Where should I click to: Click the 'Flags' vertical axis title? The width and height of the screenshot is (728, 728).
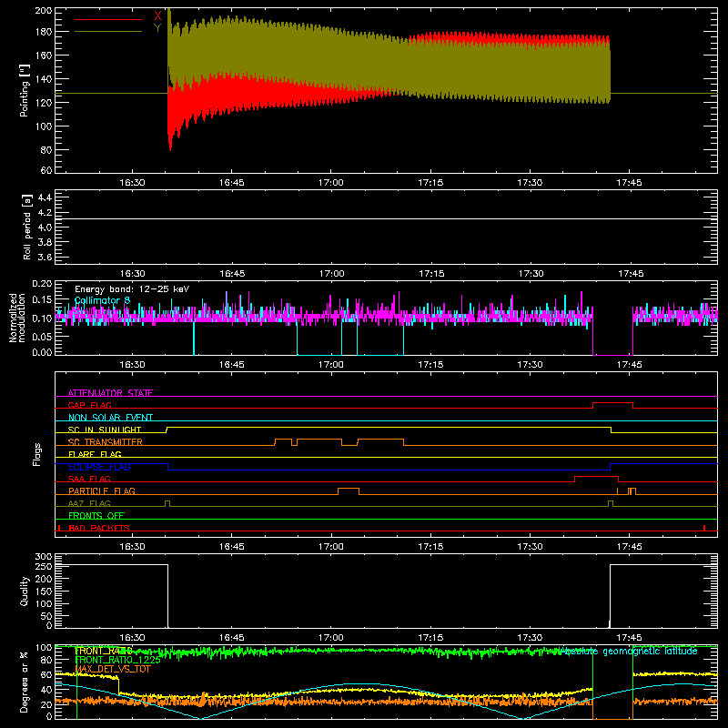click(x=36, y=454)
